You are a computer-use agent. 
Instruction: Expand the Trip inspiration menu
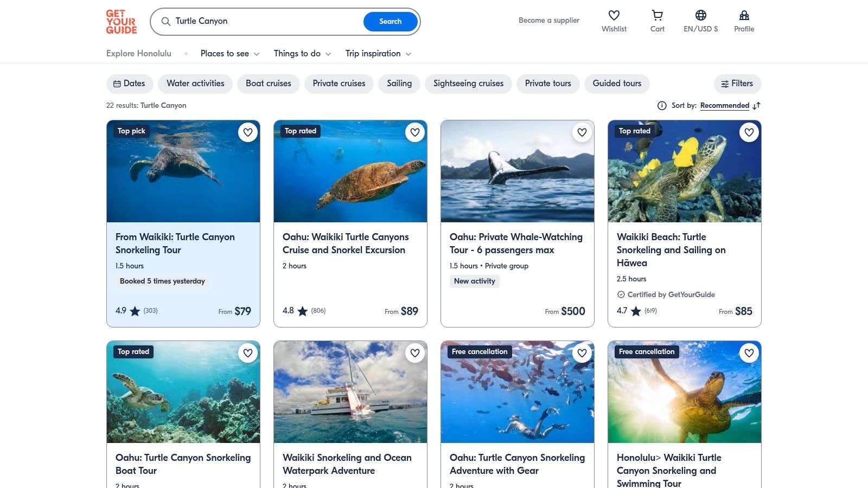point(378,54)
